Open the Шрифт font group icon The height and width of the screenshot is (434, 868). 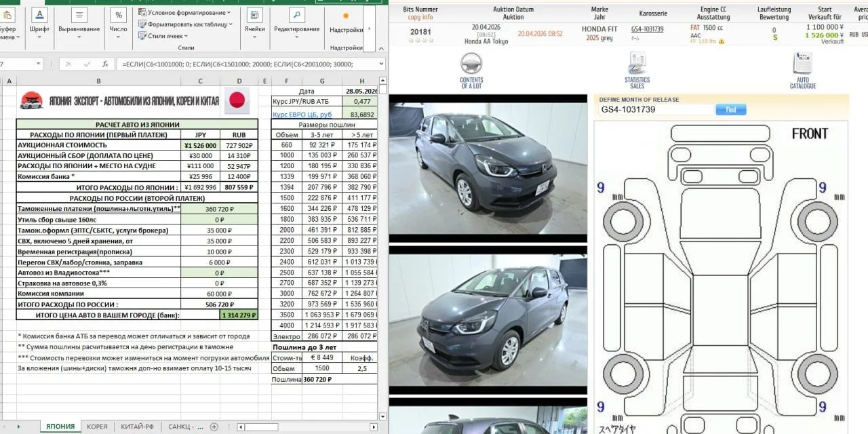click(x=39, y=14)
